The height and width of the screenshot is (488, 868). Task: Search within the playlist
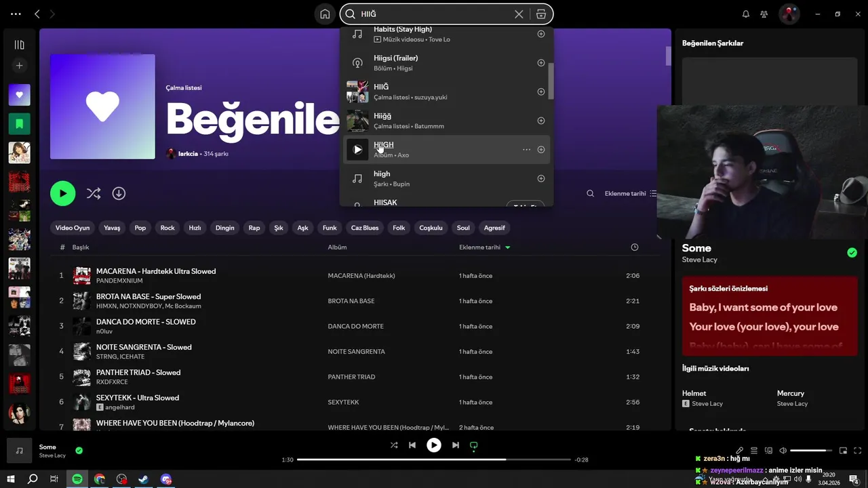click(590, 193)
